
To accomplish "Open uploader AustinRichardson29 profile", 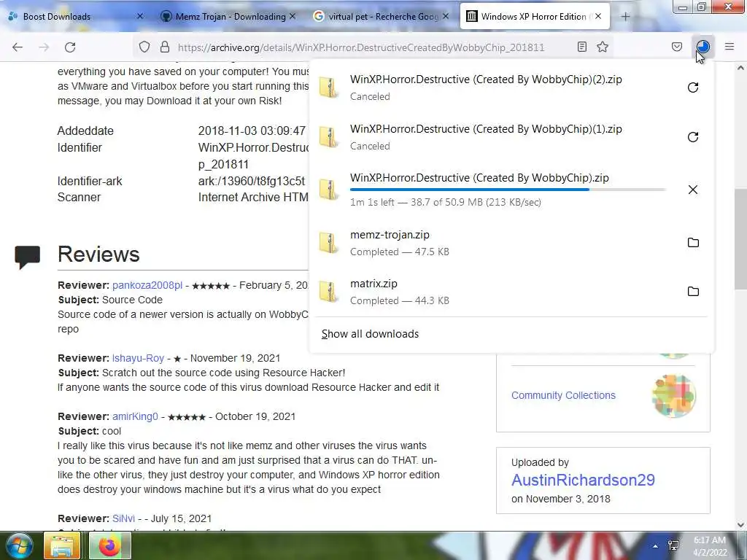I will 583,480.
